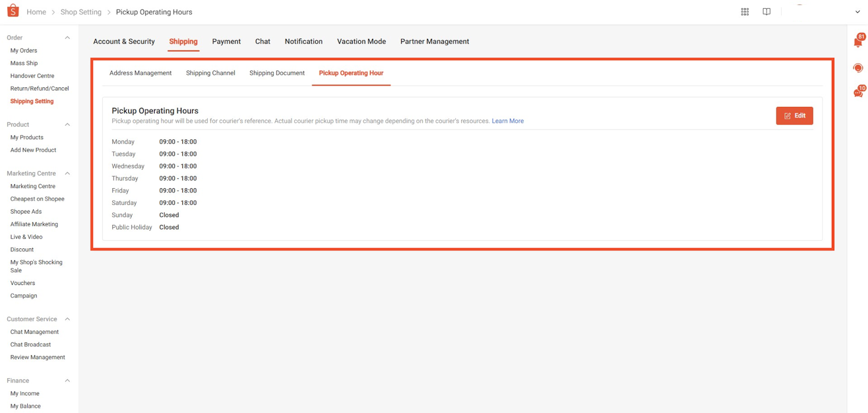Open the seller education book icon

coord(767,12)
